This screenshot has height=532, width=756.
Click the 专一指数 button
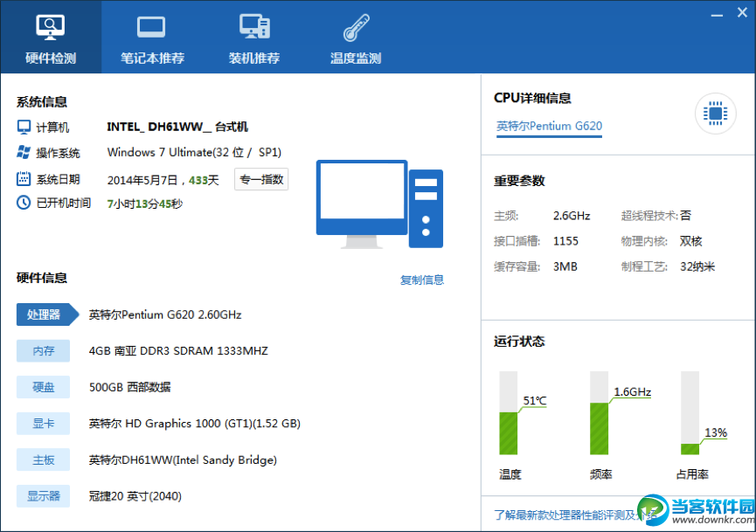coord(261,179)
